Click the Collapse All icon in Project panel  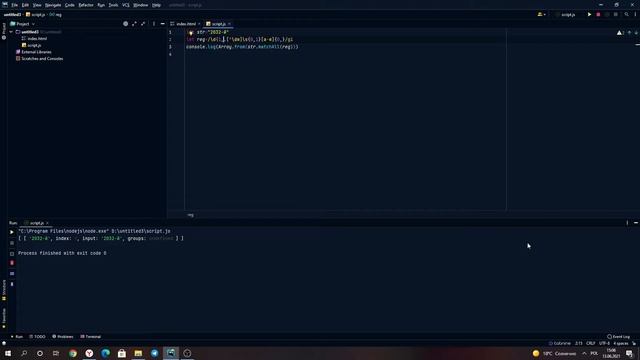pos(143,24)
